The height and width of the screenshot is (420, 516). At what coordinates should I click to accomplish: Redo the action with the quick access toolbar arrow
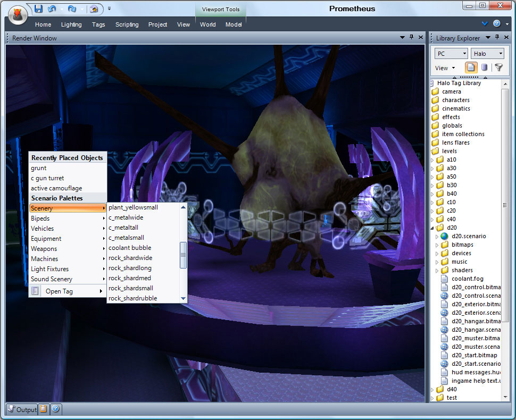point(72,9)
